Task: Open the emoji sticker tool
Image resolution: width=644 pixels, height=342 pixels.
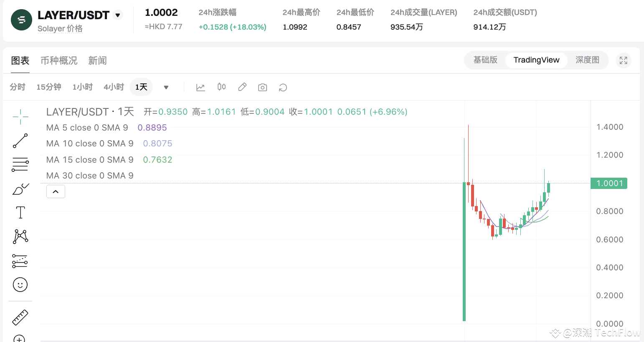Action: pyautogui.click(x=20, y=284)
